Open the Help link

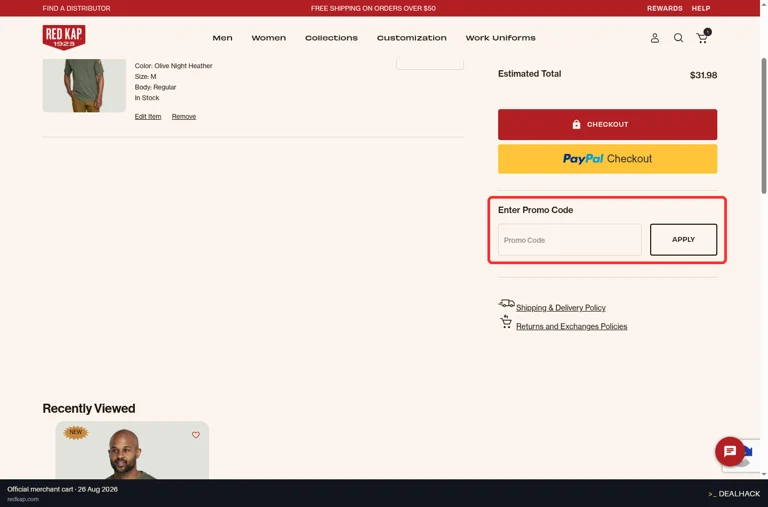tap(700, 8)
